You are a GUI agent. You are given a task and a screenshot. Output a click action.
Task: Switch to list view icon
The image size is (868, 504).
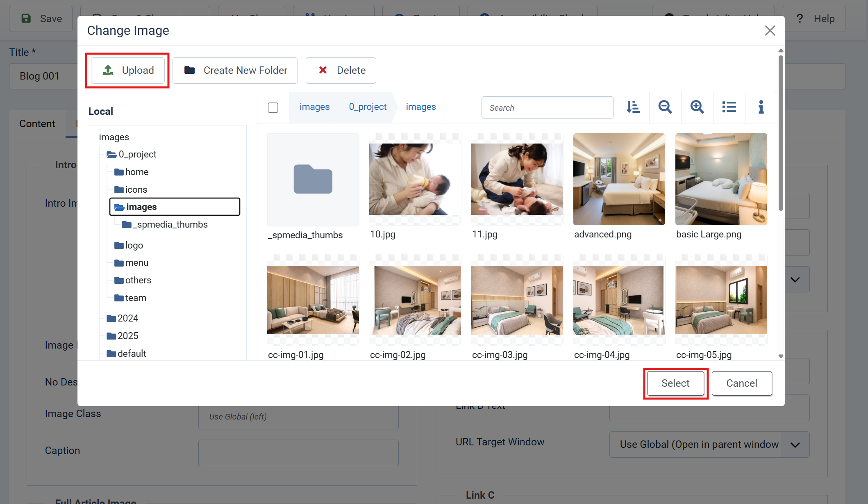(729, 107)
